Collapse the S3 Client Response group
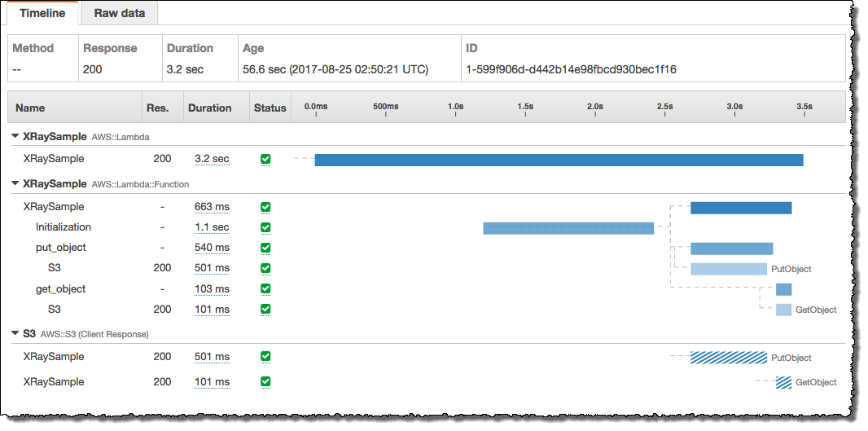This screenshot has height=431, width=868. (x=15, y=333)
